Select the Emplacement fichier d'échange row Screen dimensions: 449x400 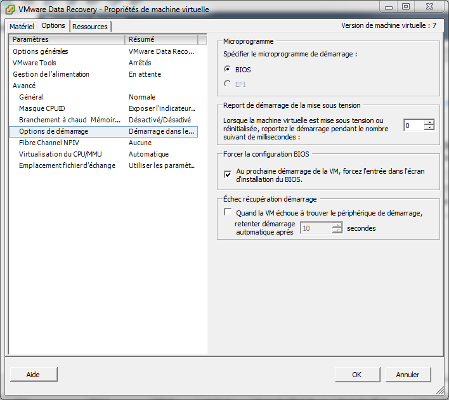tap(103, 166)
